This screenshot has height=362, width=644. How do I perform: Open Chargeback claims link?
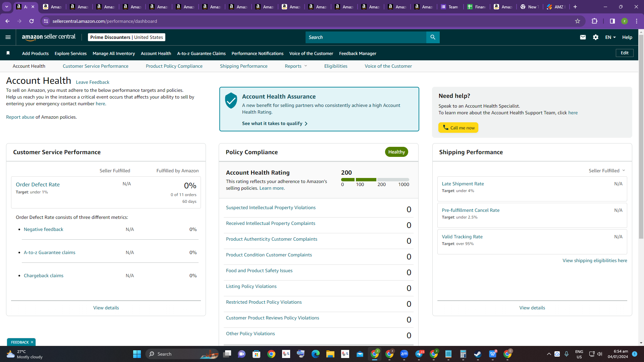pyautogui.click(x=43, y=276)
